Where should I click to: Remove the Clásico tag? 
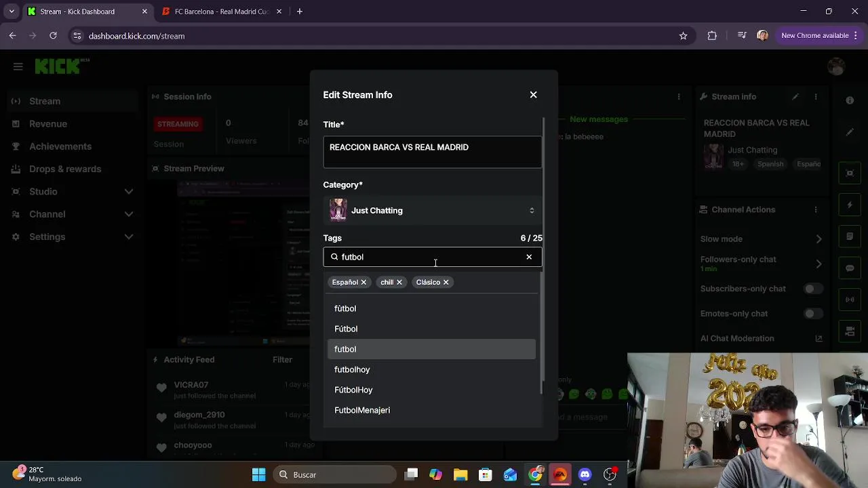446,282
